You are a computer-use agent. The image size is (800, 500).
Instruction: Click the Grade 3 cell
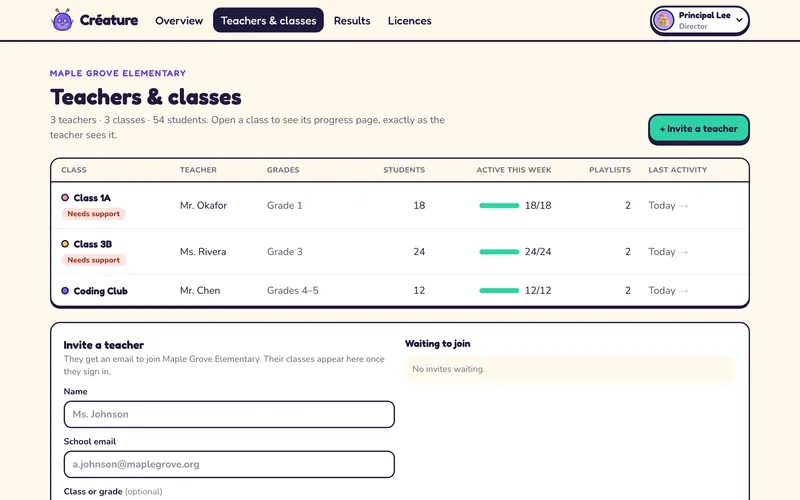point(285,252)
